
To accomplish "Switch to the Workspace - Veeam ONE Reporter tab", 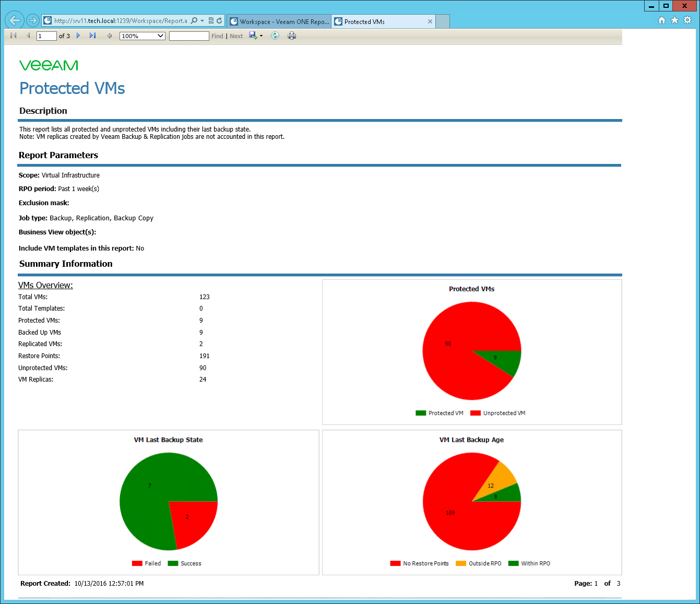I will (x=279, y=21).
